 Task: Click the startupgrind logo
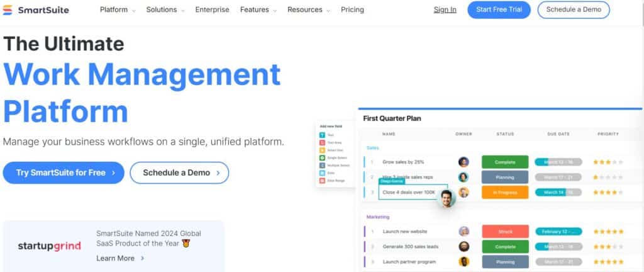(x=50, y=246)
